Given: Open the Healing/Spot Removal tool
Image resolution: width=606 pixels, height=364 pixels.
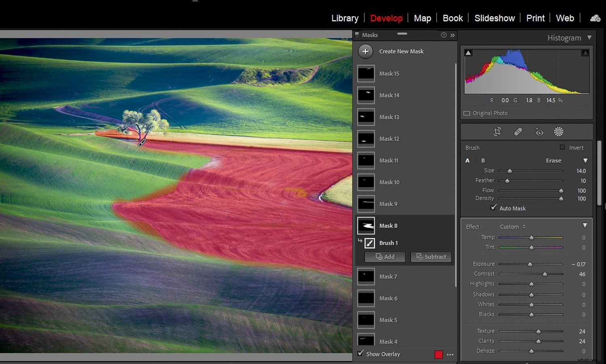Looking at the screenshot, I should point(518,132).
